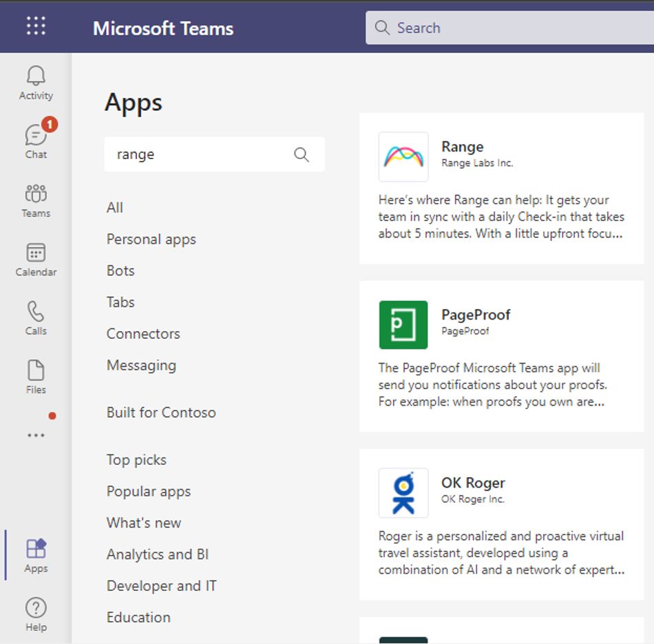Image resolution: width=654 pixels, height=644 pixels.
Task: Expand the more apps ellipsis
Action: (x=36, y=435)
